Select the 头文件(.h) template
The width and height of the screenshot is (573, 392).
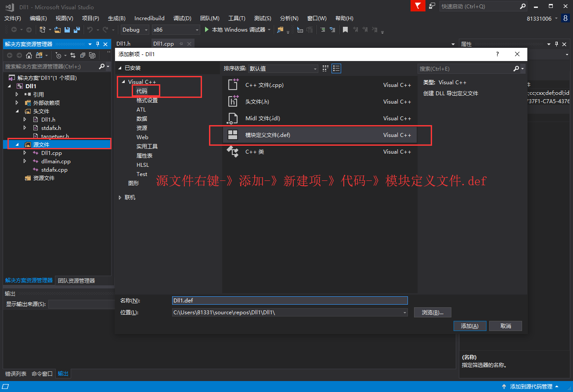point(320,102)
